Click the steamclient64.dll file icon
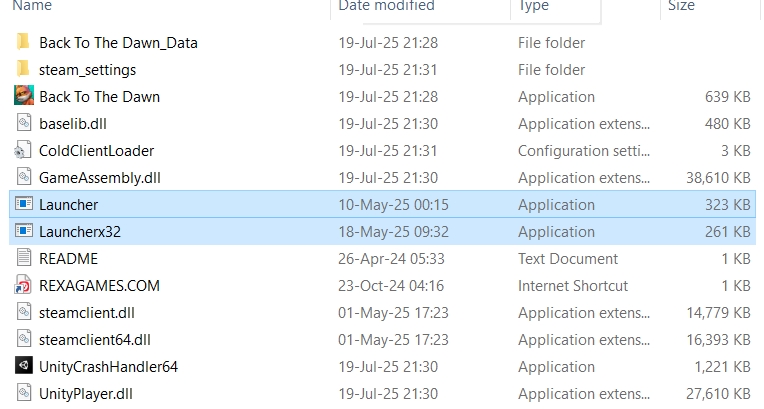The width and height of the screenshot is (764, 409). coord(24,339)
